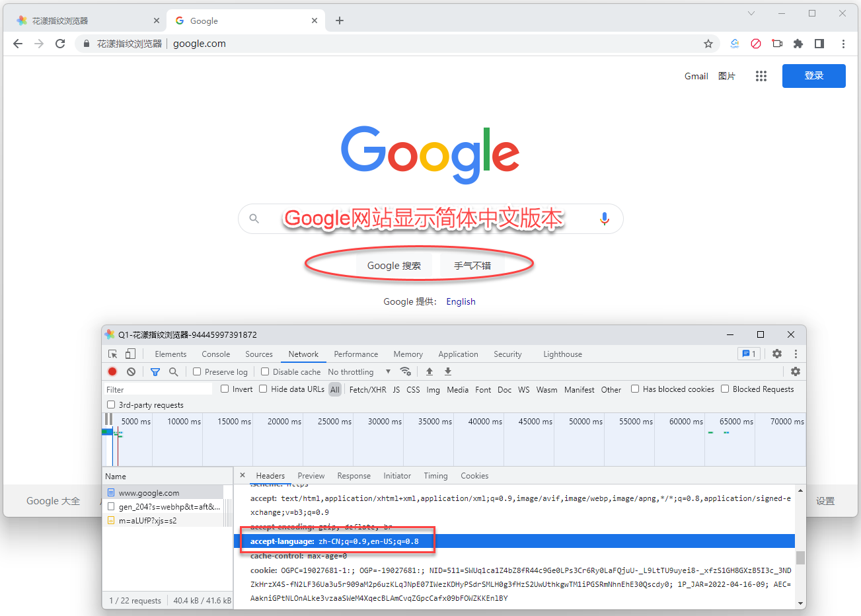Reload the google.com page
The width and height of the screenshot is (861, 616).
[60, 44]
